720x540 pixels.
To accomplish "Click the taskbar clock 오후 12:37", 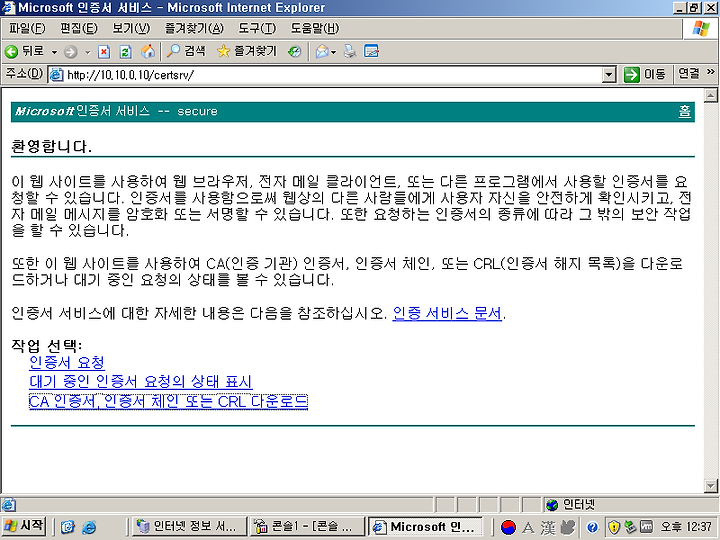I will click(686, 527).
